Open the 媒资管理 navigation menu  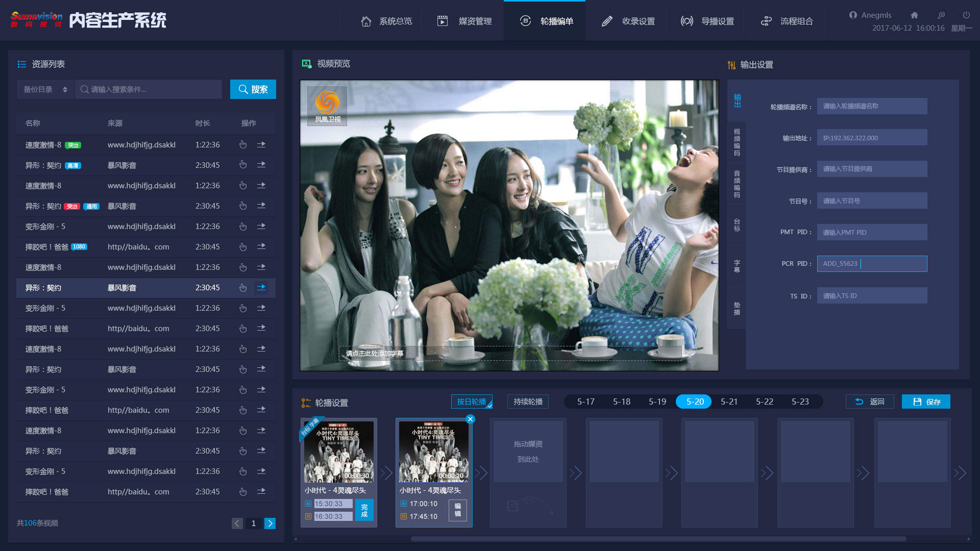(464, 21)
